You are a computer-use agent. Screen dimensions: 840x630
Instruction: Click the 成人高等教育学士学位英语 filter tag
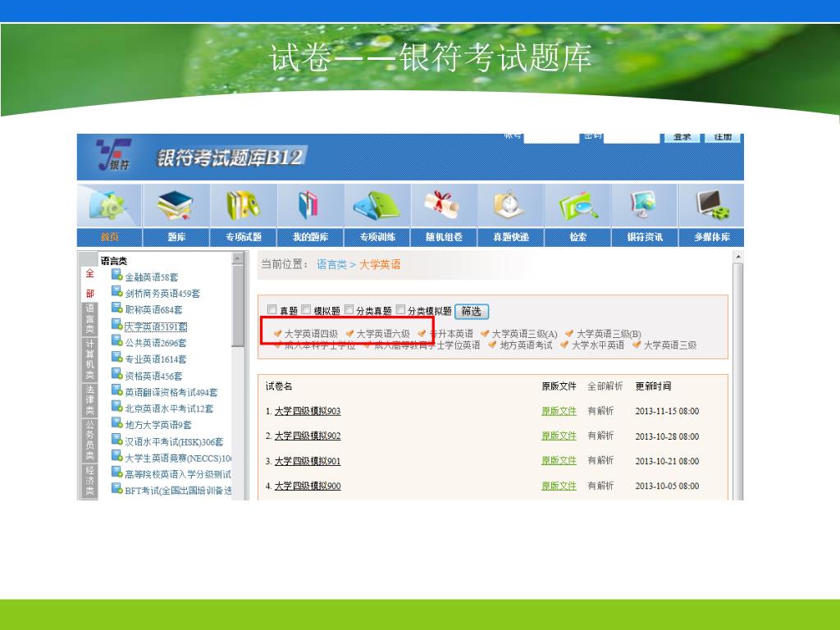[427, 345]
